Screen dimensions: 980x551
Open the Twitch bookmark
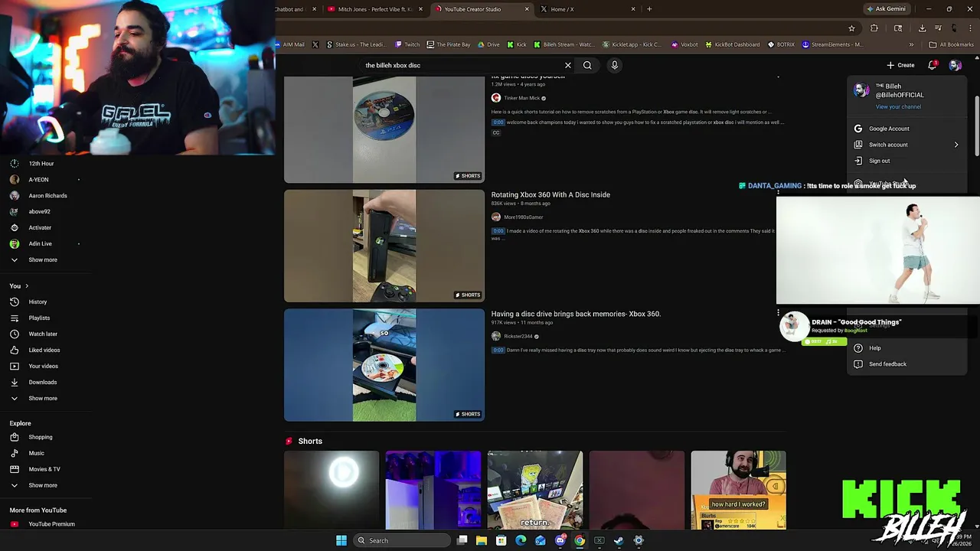pyautogui.click(x=407, y=44)
